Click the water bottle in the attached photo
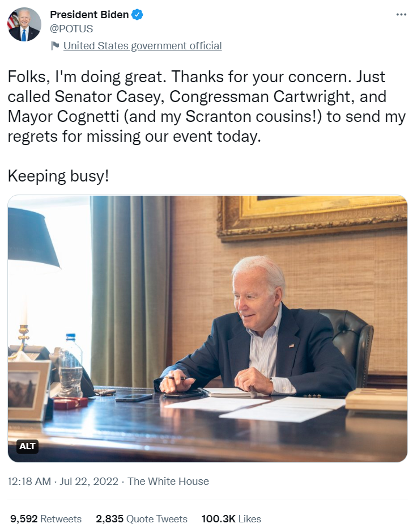 70,365
